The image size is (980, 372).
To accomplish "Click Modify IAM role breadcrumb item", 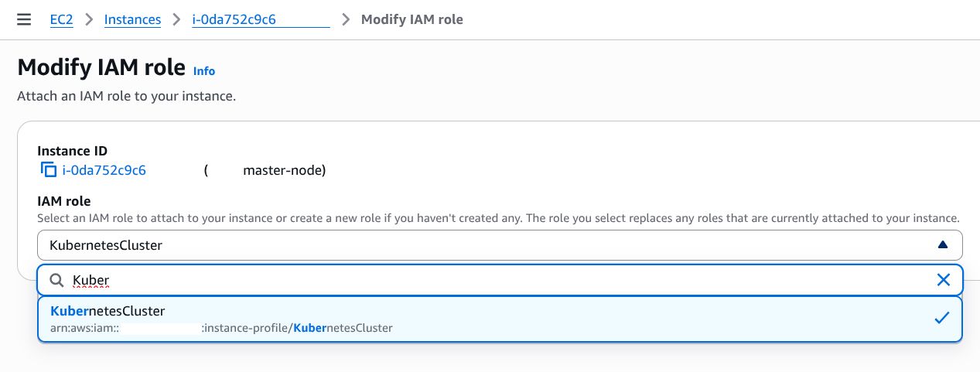I will point(411,19).
